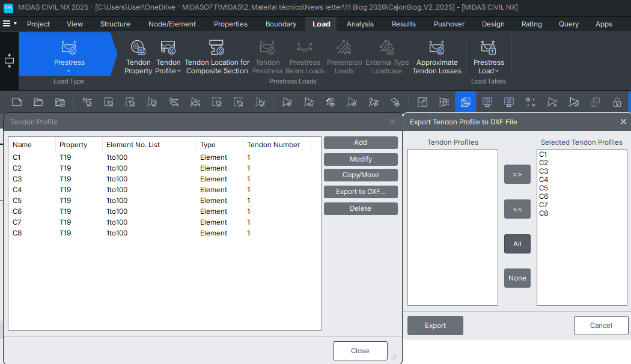Click the Pretension Loads icon

pyautogui.click(x=344, y=57)
